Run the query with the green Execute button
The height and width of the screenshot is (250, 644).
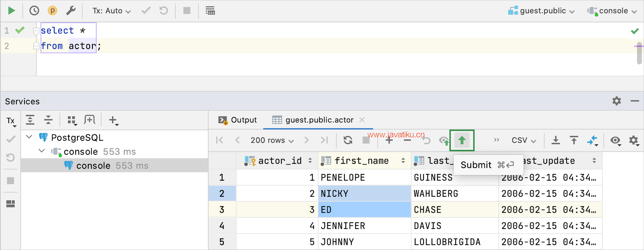coord(12,11)
